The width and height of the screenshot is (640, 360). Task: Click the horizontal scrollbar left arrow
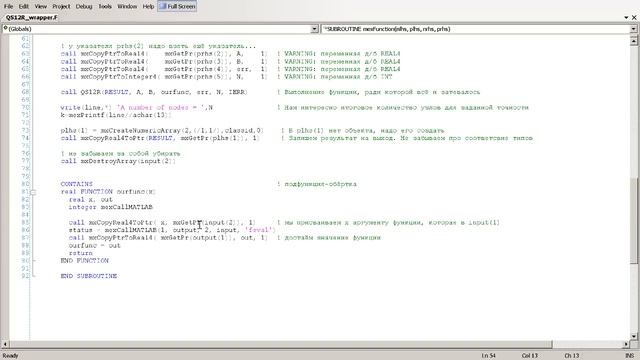click(x=5, y=344)
